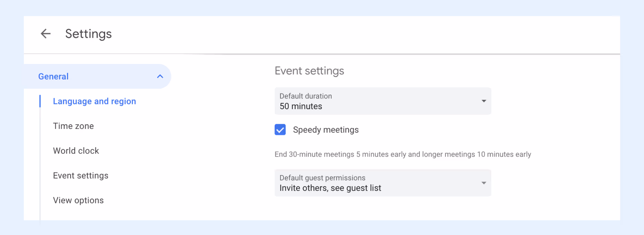The height and width of the screenshot is (235, 644).
Task: Click the 'Default duration' field label
Action: coord(306,96)
